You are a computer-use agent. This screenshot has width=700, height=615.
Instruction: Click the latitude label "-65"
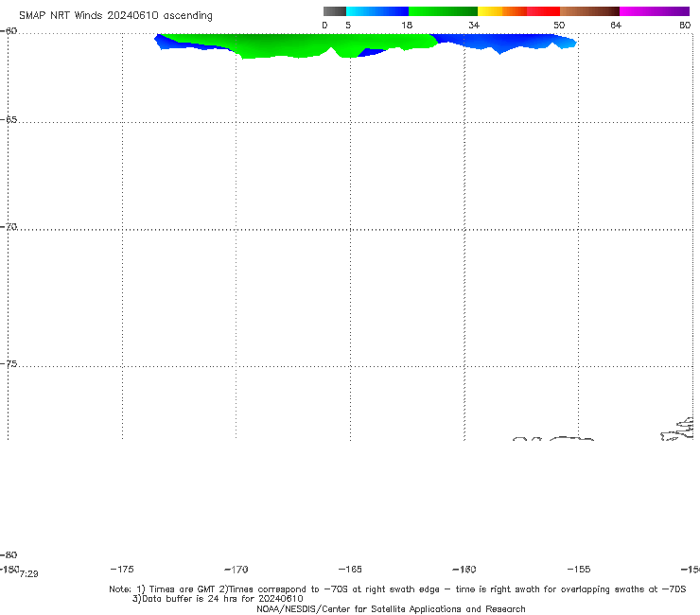click(9, 120)
